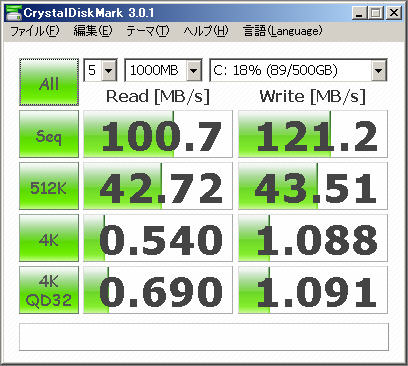This screenshot has width=408, height=366.
Task: Minimize the CrystalDiskMark window
Action: click(359, 13)
